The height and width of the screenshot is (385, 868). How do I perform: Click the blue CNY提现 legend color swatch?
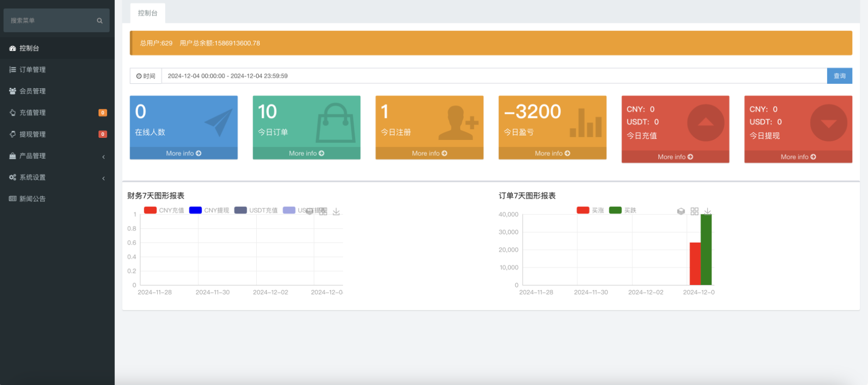195,210
